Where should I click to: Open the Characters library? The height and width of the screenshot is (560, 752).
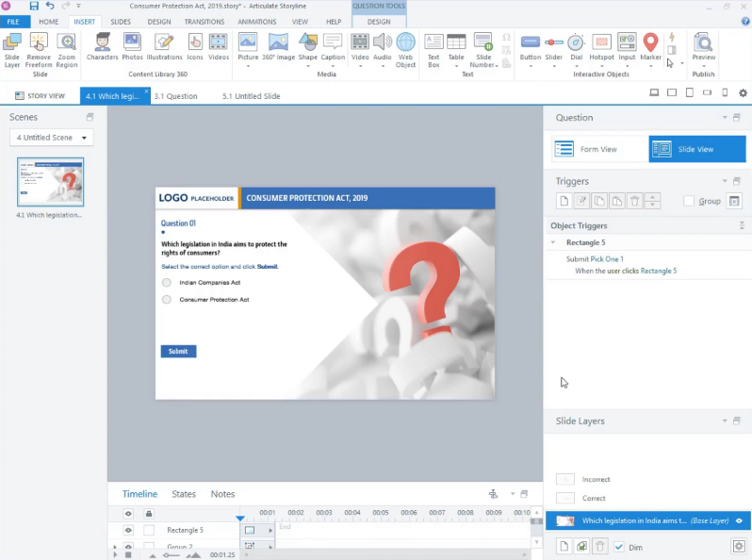(x=102, y=46)
